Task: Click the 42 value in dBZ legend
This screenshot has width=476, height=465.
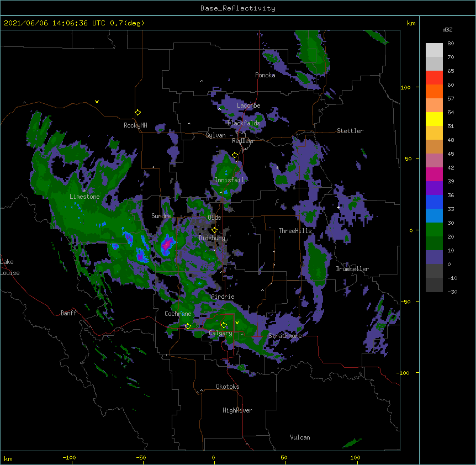Action: [451, 167]
